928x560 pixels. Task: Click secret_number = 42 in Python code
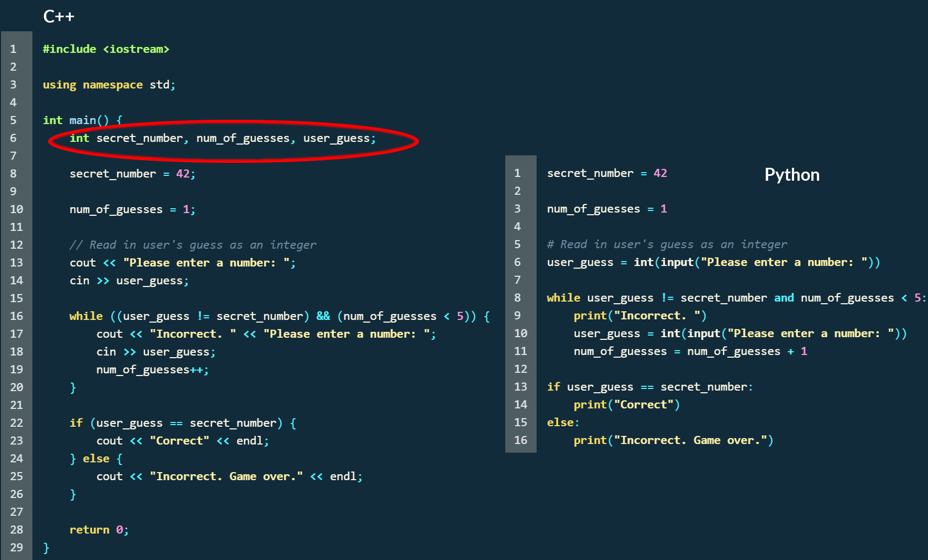(606, 173)
